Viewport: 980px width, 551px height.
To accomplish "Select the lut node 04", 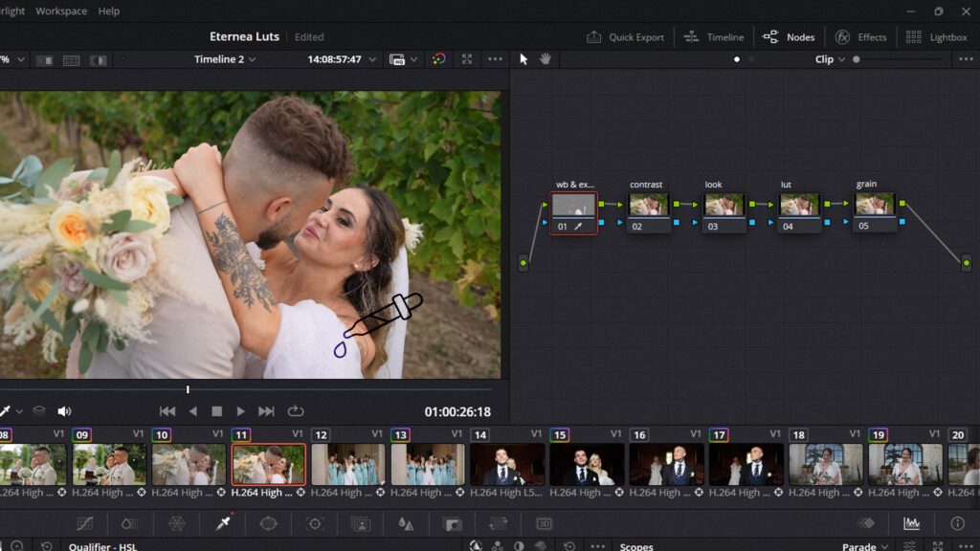I will pos(799,213).
